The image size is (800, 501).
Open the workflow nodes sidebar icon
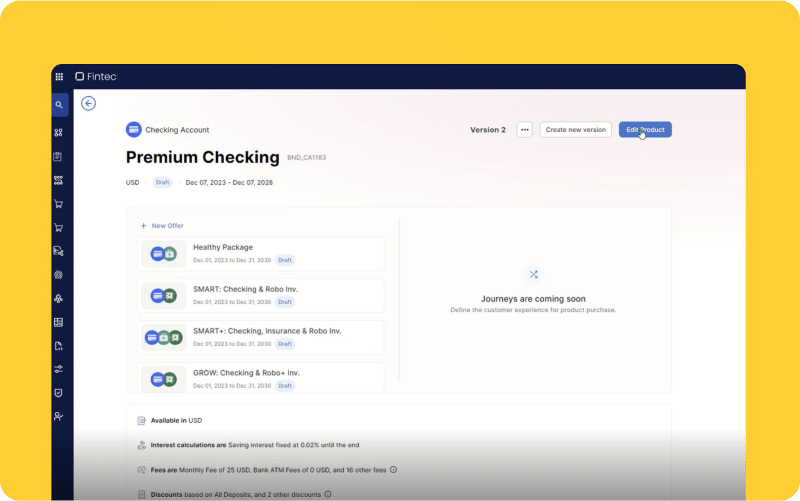pos(59,180)
